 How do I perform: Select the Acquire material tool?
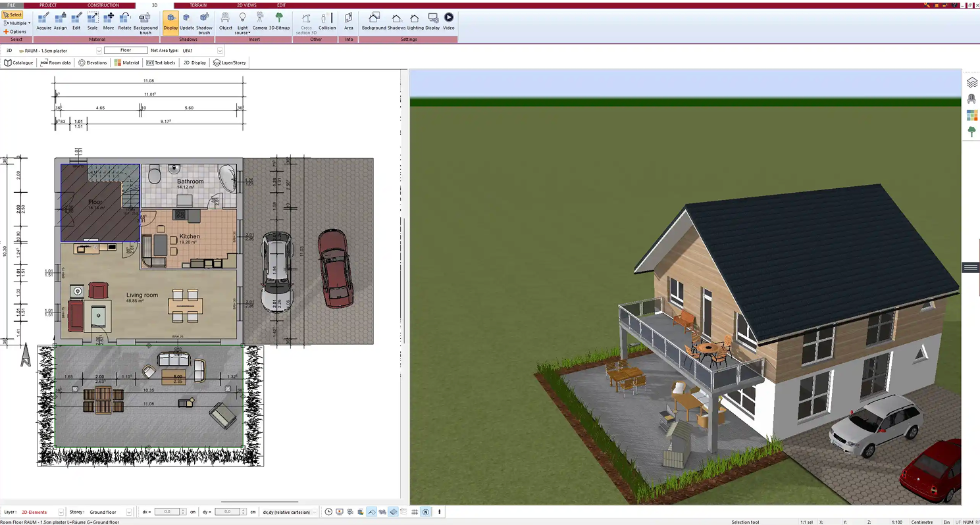pyautogui.click(x=43, y=22)
